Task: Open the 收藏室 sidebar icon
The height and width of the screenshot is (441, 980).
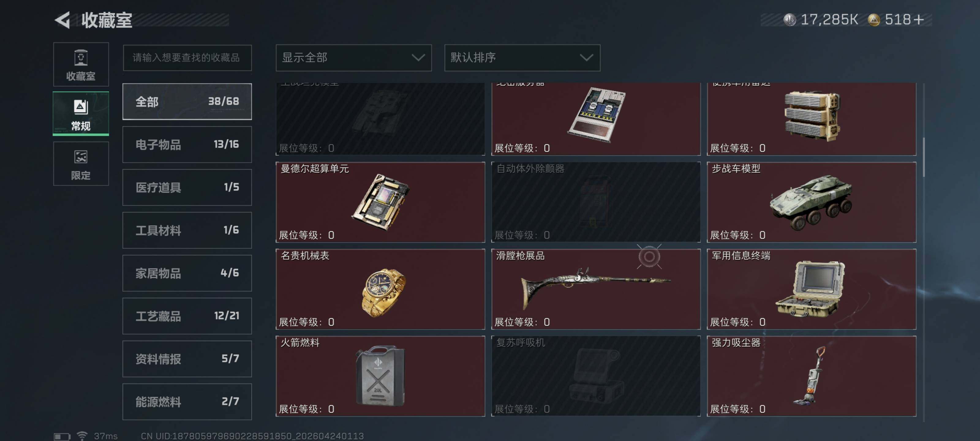Action: pyautogui.click(x=81, y=64)
